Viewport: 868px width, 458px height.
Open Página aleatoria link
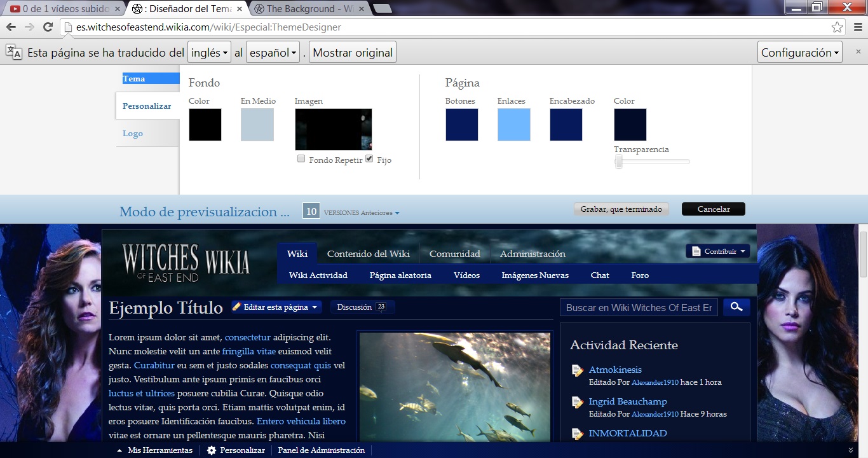tap(400, 275)
